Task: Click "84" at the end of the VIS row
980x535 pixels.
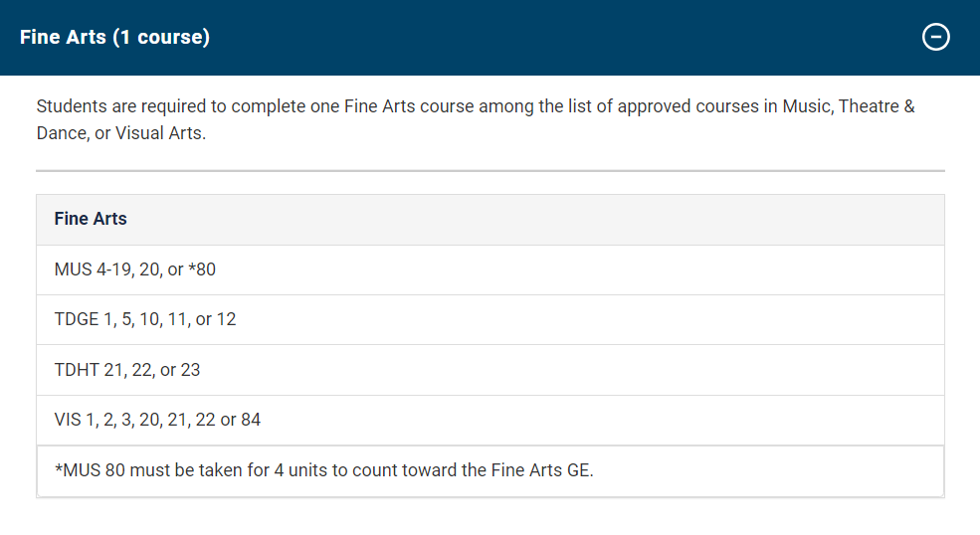Action: (251, 420)
